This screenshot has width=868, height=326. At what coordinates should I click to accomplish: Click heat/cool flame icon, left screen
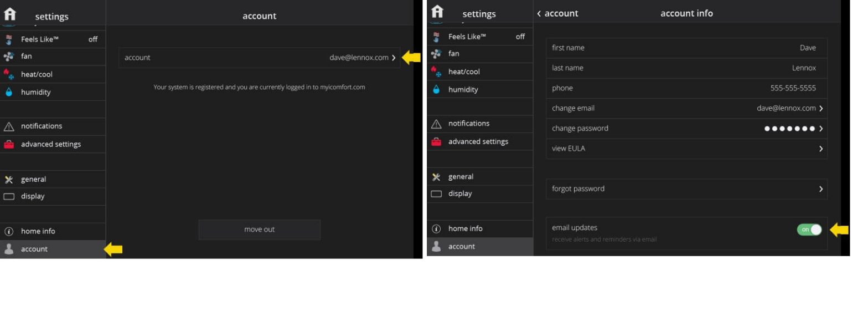pyautogui.click(x=8, y=74)
